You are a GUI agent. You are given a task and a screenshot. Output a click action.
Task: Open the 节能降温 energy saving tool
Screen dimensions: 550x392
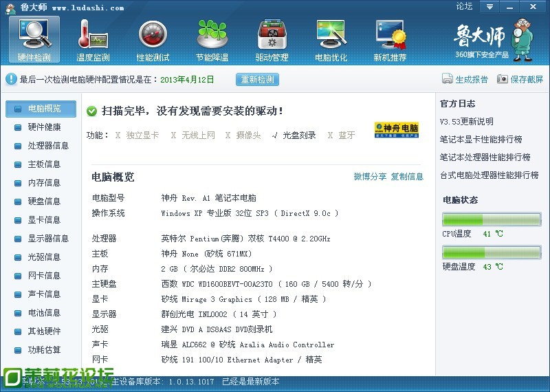[x=212, y=40]
